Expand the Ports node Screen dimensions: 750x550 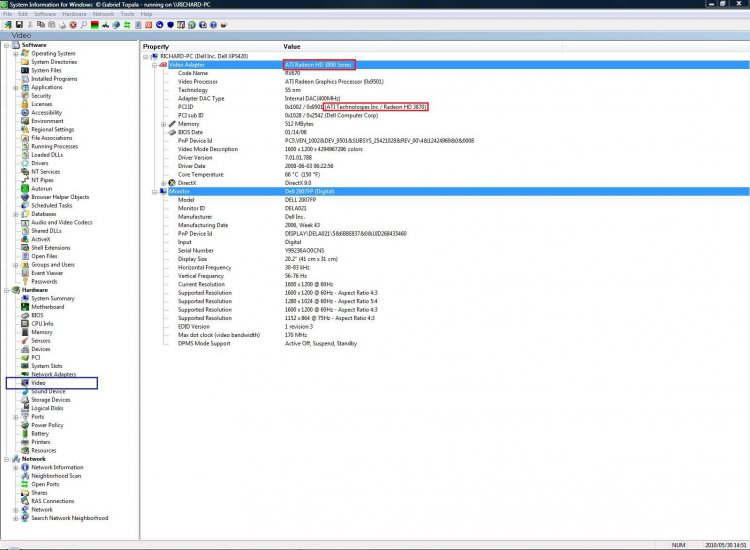tap(16, 417)
